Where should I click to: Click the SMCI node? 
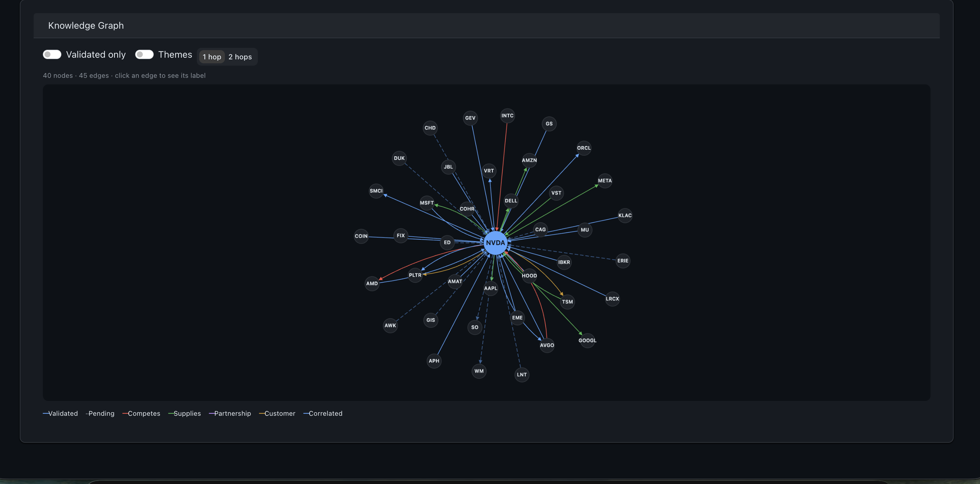pos(376,191)
